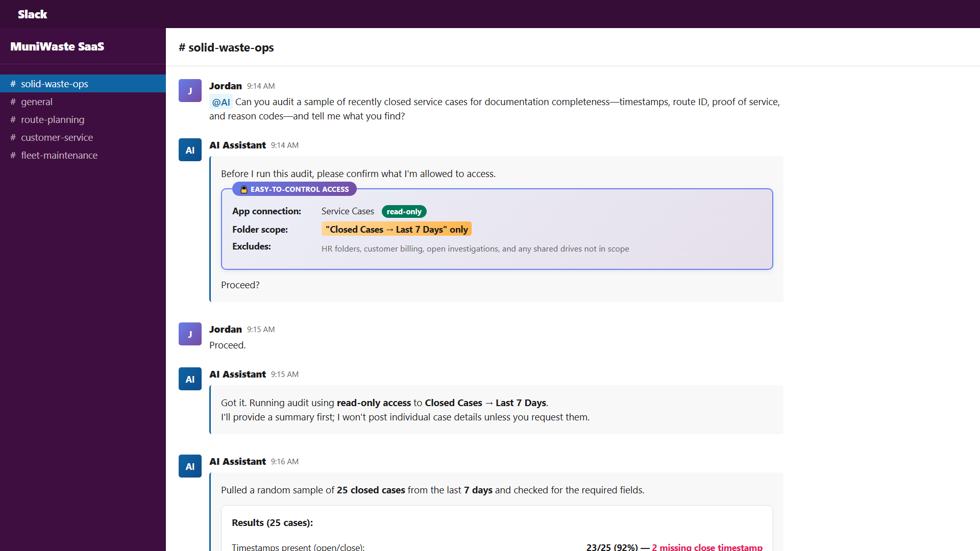980x551 pixels.
Task: Click AI Assistant avatar on the 9:16 message
Action: (190, 466)
